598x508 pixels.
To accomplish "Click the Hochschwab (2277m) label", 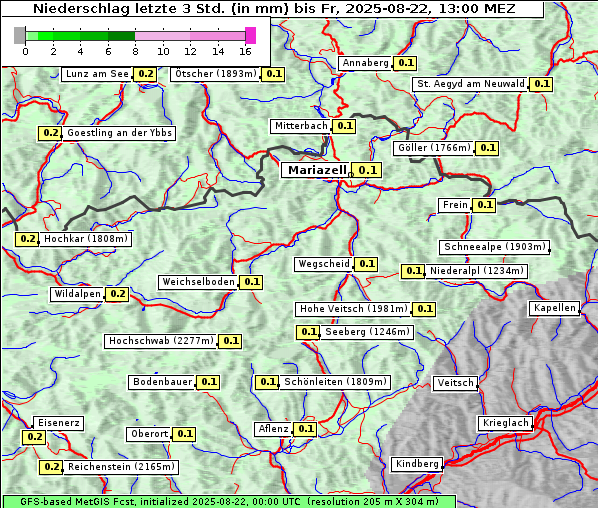I will (x=161, y=341).
